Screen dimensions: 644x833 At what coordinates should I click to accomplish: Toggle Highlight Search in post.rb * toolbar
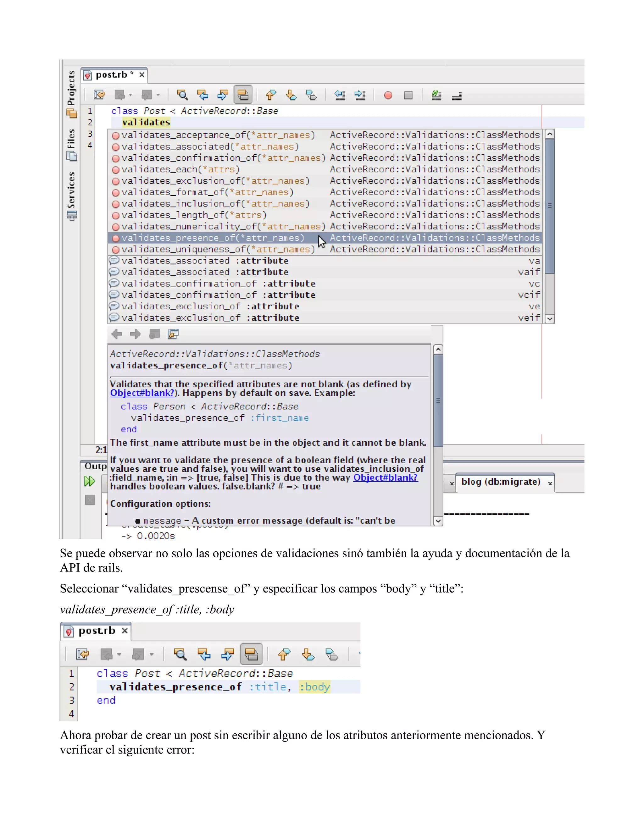point(243,95)
